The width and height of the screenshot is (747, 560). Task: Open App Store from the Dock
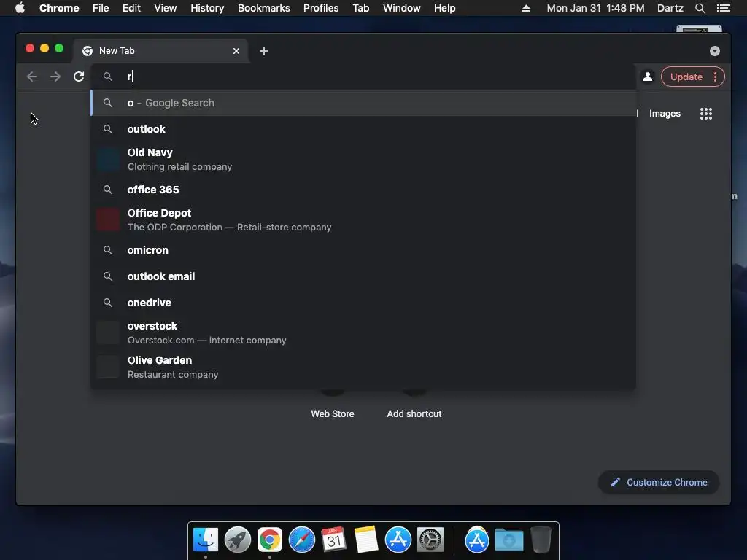pyautogui.click(x=398, y=540)
